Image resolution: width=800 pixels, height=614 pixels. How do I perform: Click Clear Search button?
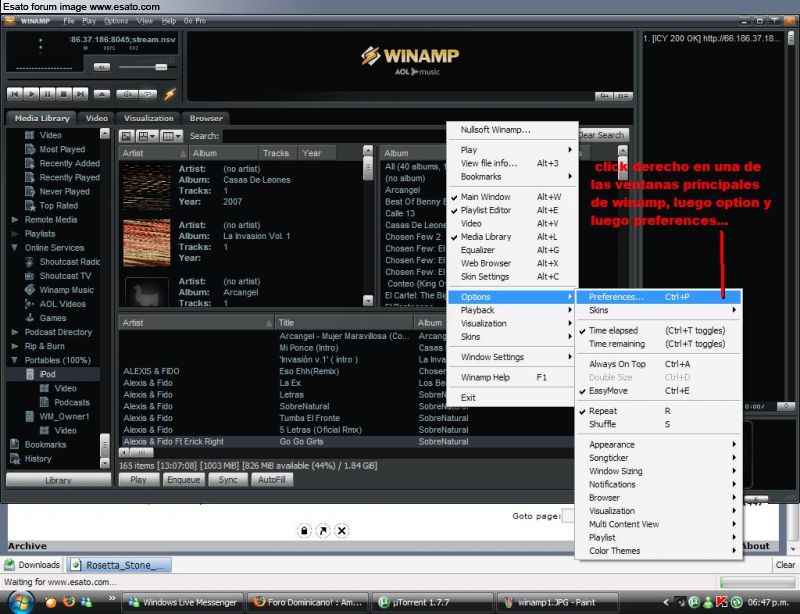coord(603,135)
